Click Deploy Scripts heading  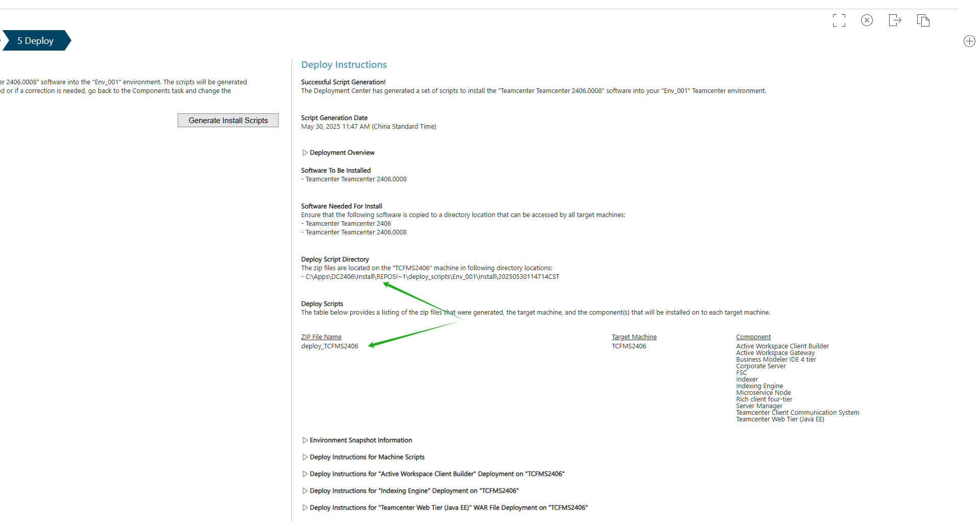[x=322, y=304]
